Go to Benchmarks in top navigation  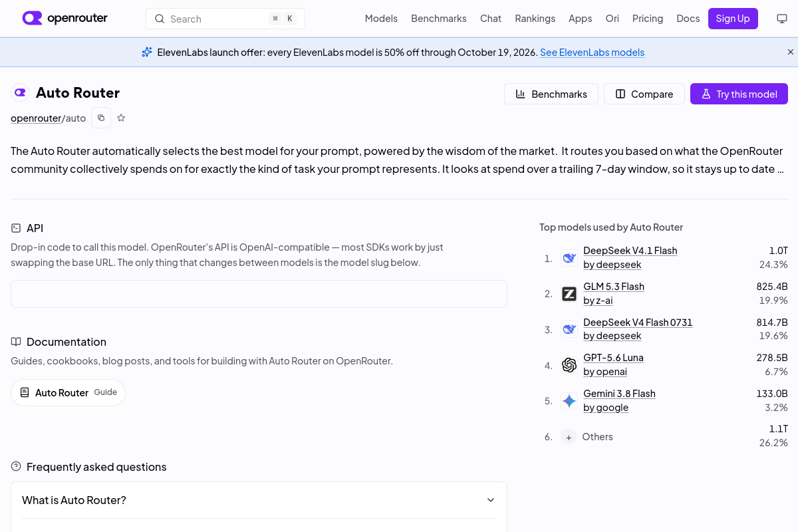pos(439,19)
